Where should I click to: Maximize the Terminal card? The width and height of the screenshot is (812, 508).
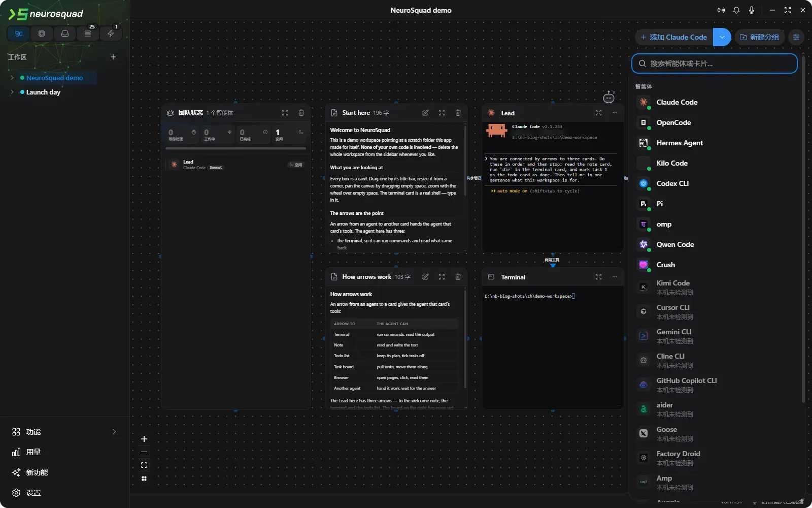(598, 277)
